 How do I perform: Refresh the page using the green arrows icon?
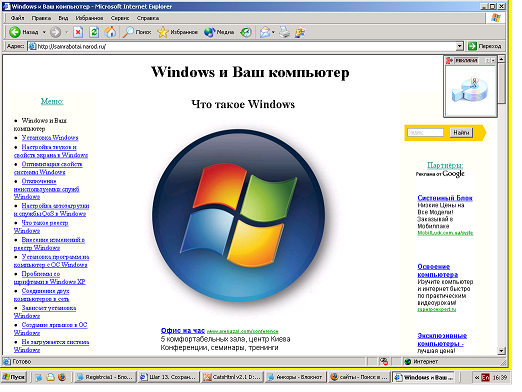(94, 32)
